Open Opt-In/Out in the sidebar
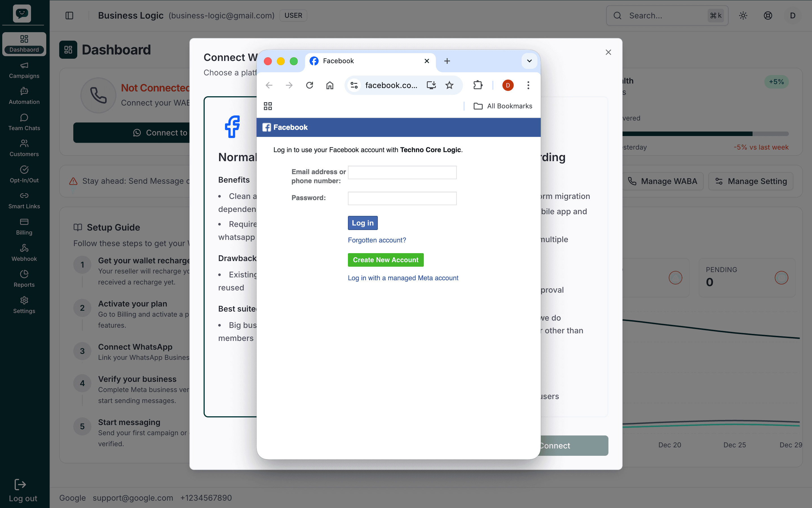 [x=24, y=174]
